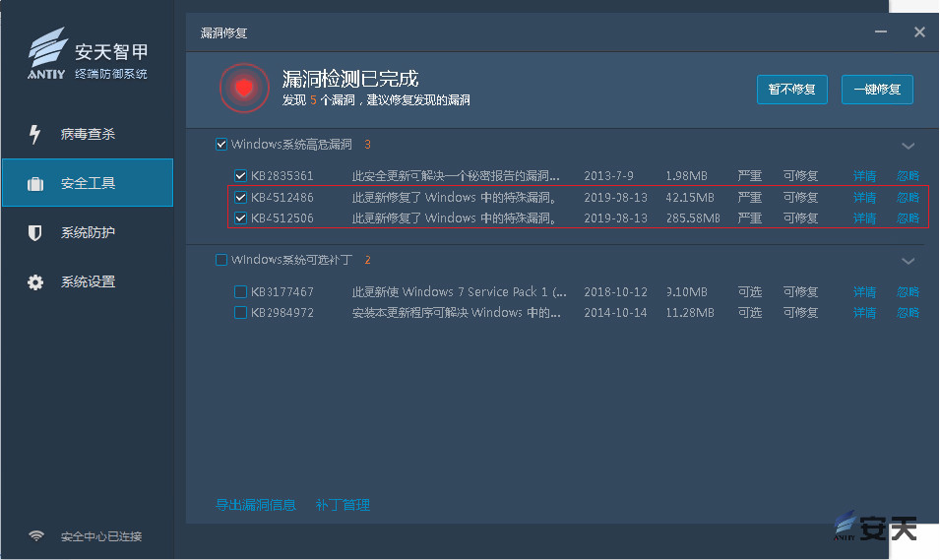Click the red shield alert icon
This screenshot has height=560, width=940.
(x=244, y=89)
